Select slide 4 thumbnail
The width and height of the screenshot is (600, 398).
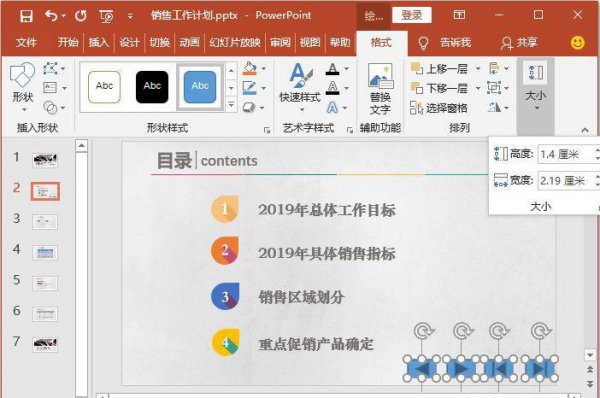tap(45, 253)
